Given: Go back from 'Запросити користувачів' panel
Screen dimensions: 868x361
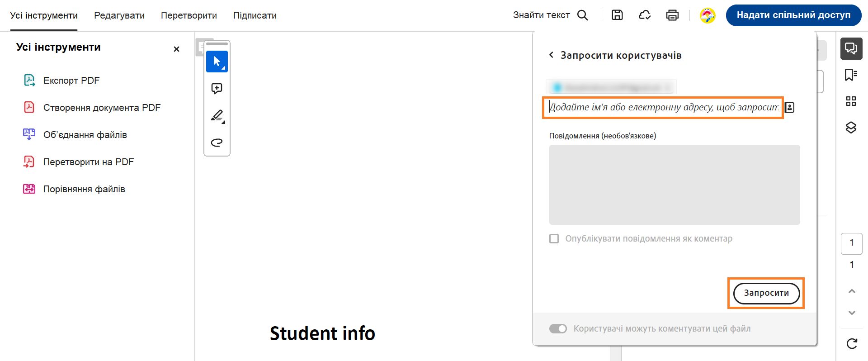Looking at the screenshot, I should (x=551, y=55).
